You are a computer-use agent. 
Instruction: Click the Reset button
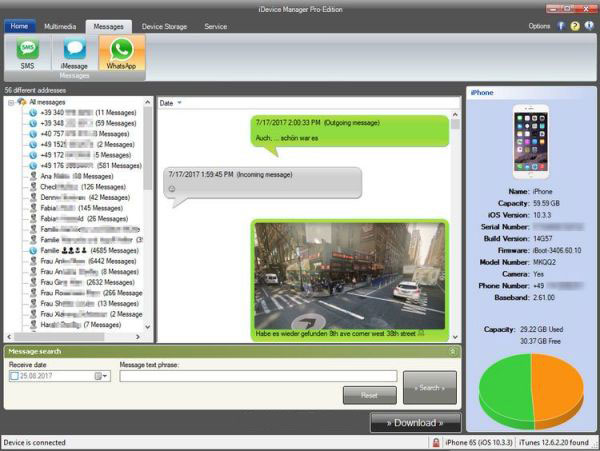click(370, 395)
